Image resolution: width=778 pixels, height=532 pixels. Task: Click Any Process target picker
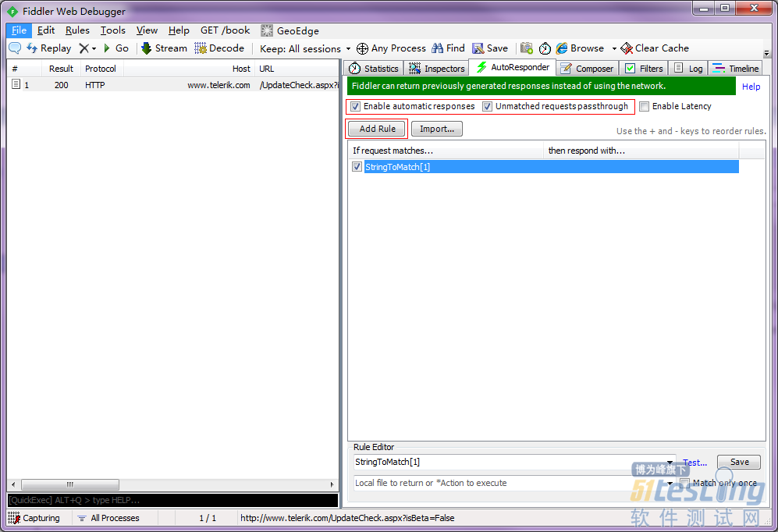click(391, 48)
